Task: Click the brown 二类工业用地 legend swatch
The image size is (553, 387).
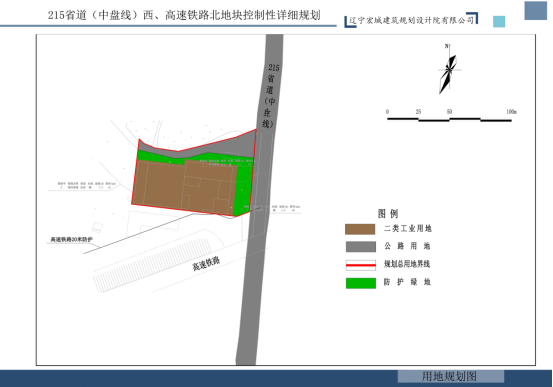Action: point(360,229)
